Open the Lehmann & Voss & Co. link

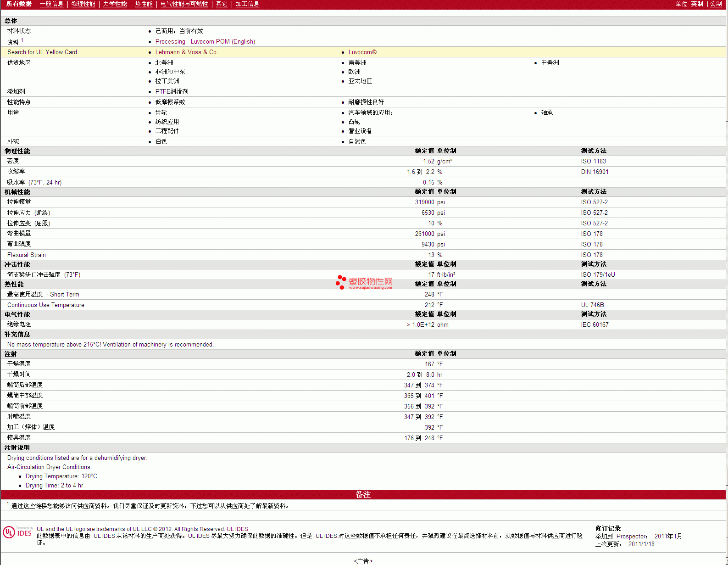point(186,52)
